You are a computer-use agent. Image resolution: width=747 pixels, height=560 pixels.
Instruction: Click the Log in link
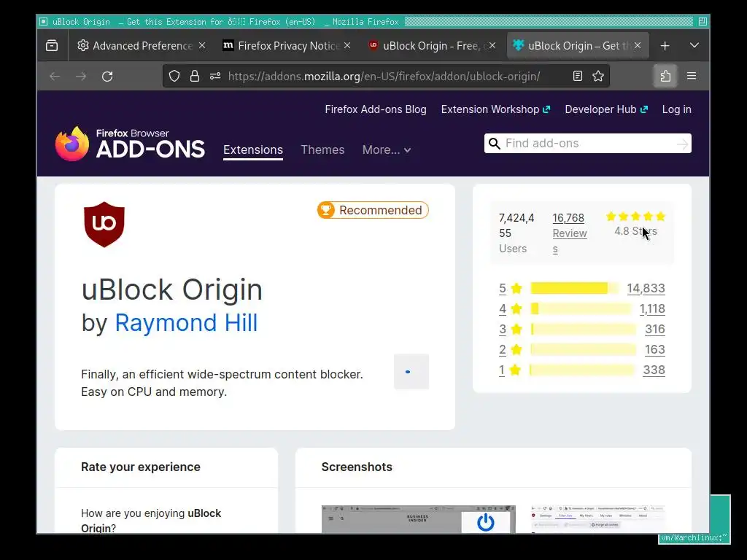pyautogui.click(x=676, y=109)
